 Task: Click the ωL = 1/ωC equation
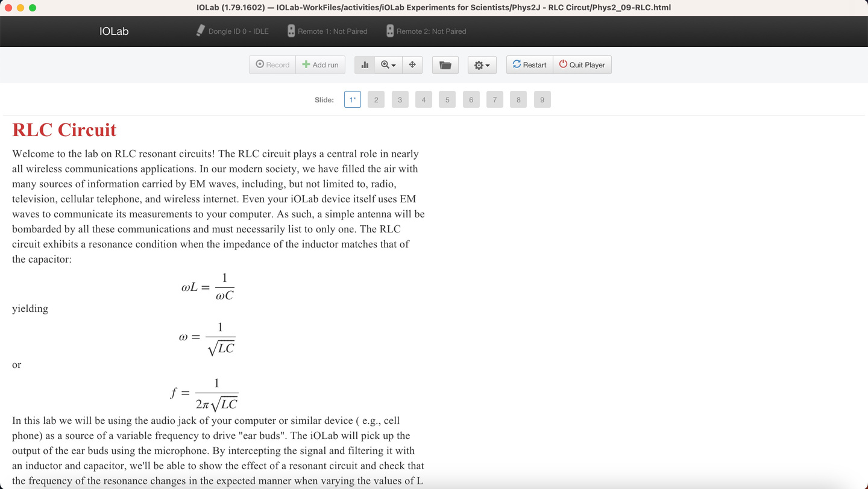[x=207, y=287]
